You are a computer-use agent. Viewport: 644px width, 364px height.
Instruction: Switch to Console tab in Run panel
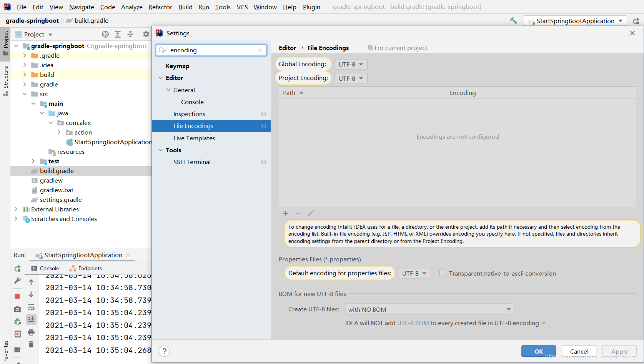[45, 268]
